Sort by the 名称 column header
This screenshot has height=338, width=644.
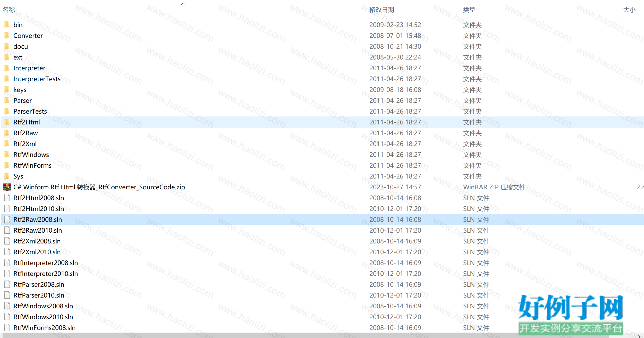point(9,10)
